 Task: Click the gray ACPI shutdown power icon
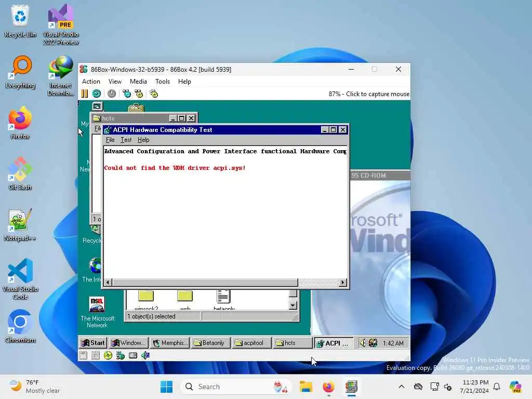coord(112,94)
